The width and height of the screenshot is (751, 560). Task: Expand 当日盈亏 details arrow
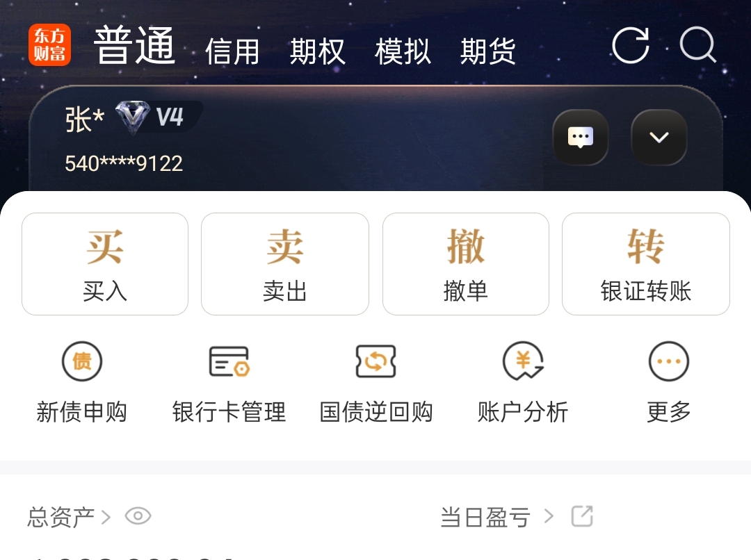[549, 516]
